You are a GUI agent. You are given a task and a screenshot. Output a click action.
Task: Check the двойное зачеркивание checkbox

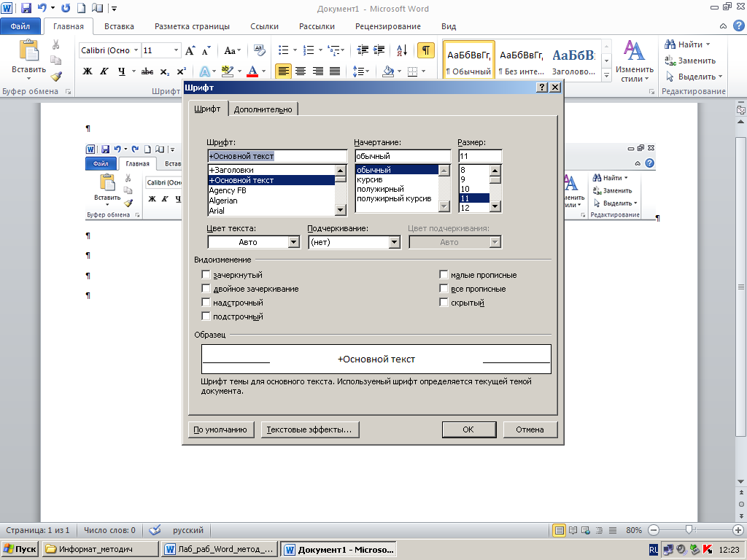click(x=206, y=289)
